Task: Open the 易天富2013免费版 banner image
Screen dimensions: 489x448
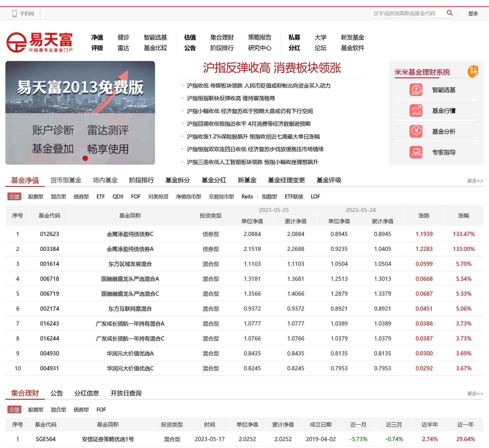Action: (x=80, y=113)
